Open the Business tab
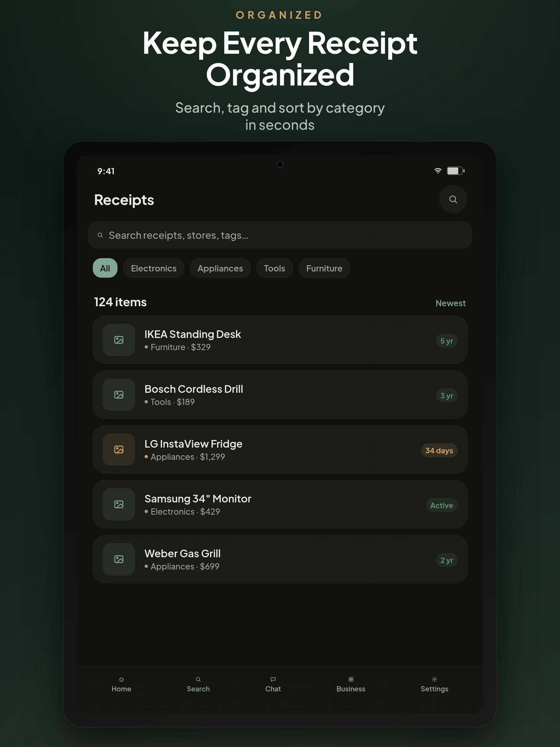 pyautogui.click(x=351, y=684)
